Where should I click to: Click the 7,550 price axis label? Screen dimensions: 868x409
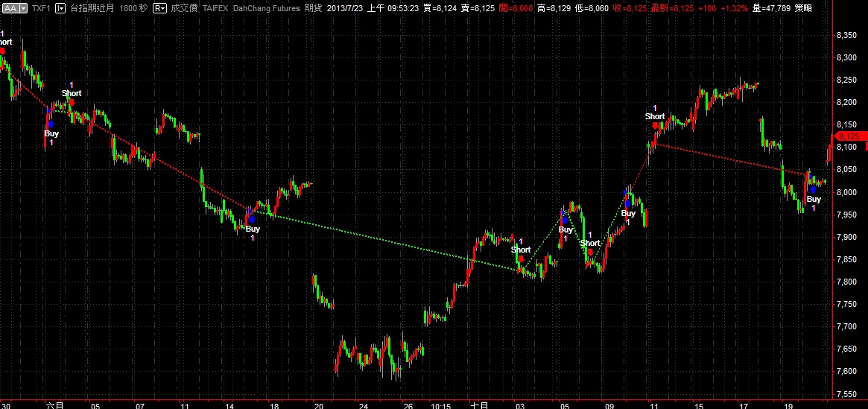[846, 394]
